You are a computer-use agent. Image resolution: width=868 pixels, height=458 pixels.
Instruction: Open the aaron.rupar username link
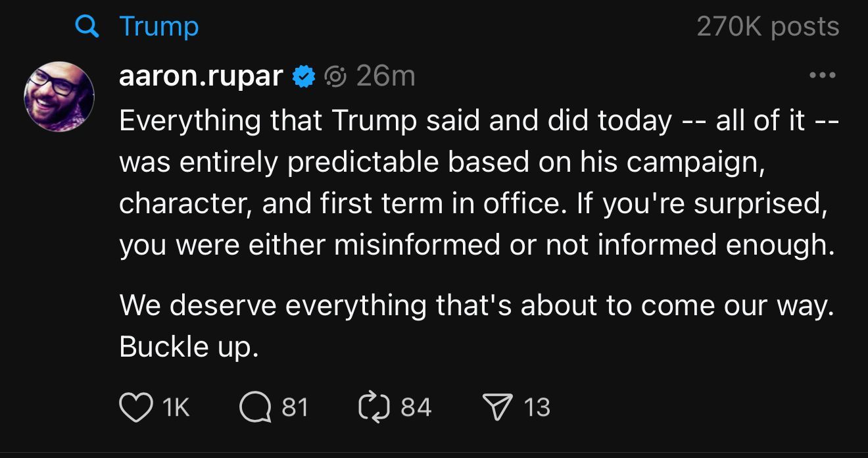pyautogui.click(x=201, y=77)
